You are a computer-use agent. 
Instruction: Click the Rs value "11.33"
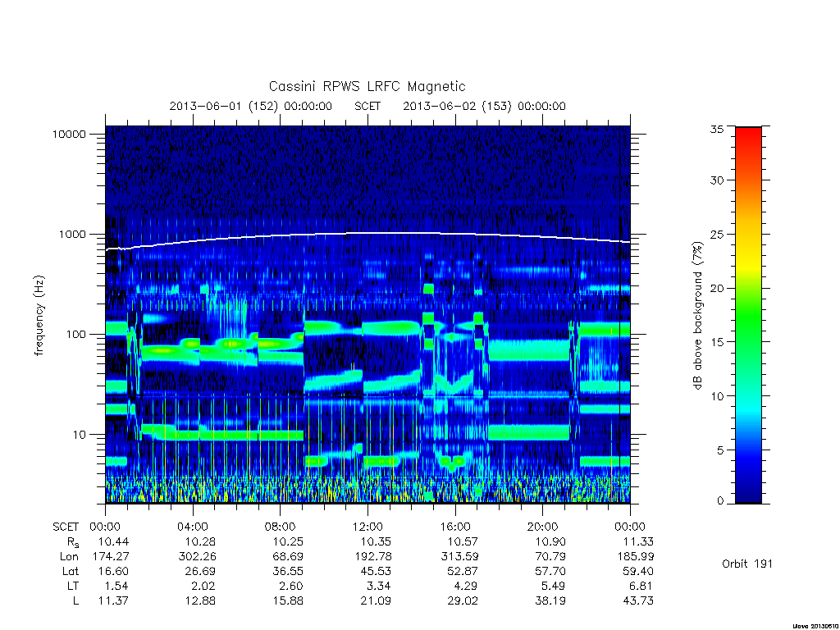(x=638, y=542)
